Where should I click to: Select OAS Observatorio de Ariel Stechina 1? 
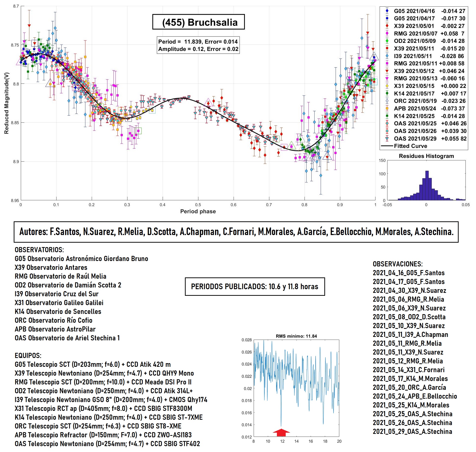click(67, 338)
